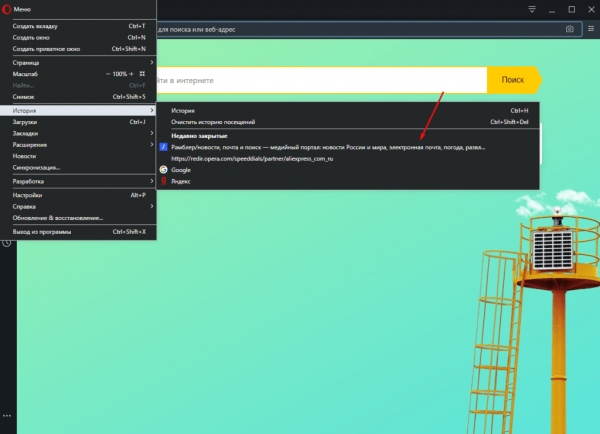The image size is (600, 434).
Task: Click the Масштаб 100% value
Action: (x=119, y=74)
